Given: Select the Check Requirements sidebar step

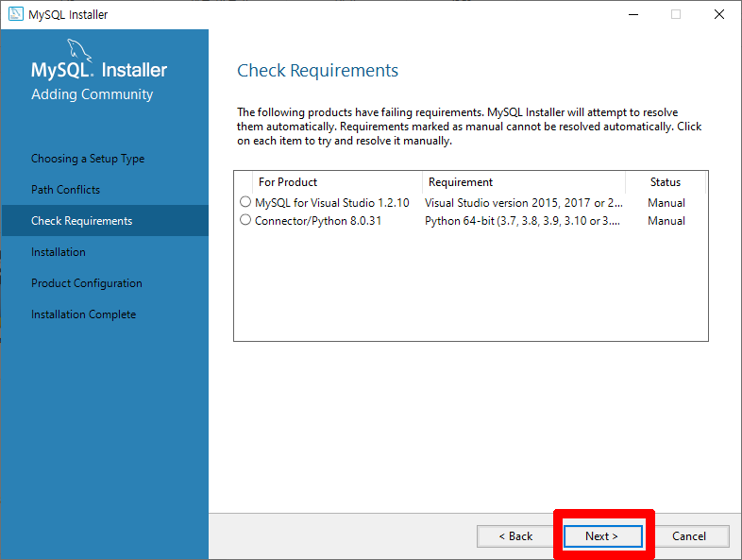Looking at the screenshot, I should [x=105, y=221].
